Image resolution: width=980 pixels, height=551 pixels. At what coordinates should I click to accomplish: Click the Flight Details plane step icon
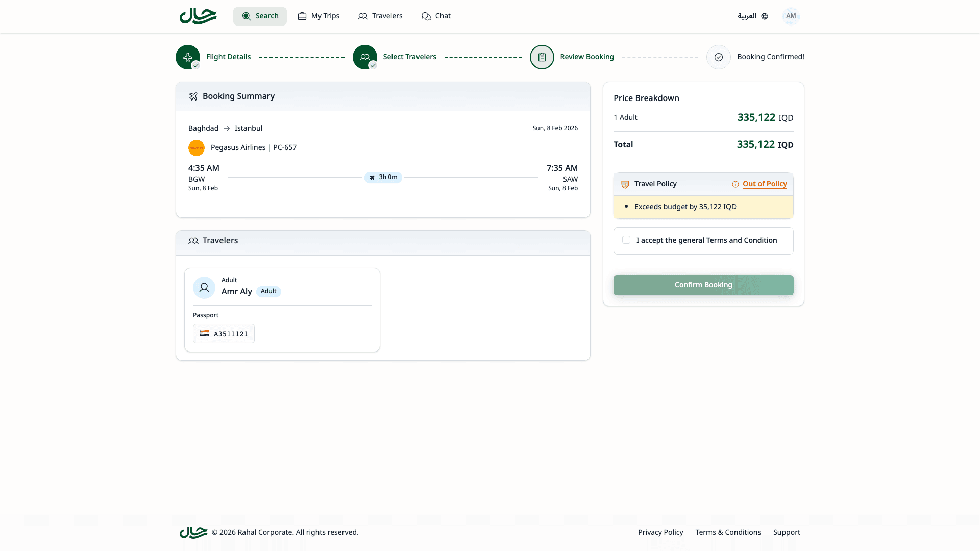(188, 57)
